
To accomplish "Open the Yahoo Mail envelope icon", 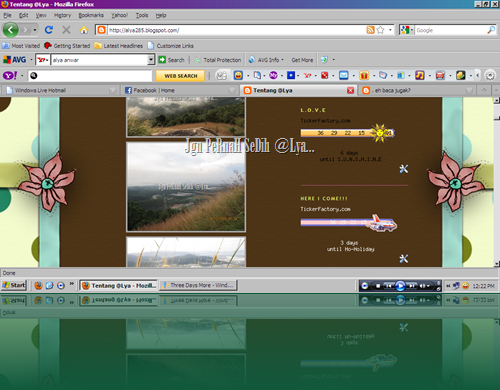I will pyautogui.click(x=344, y=76).
